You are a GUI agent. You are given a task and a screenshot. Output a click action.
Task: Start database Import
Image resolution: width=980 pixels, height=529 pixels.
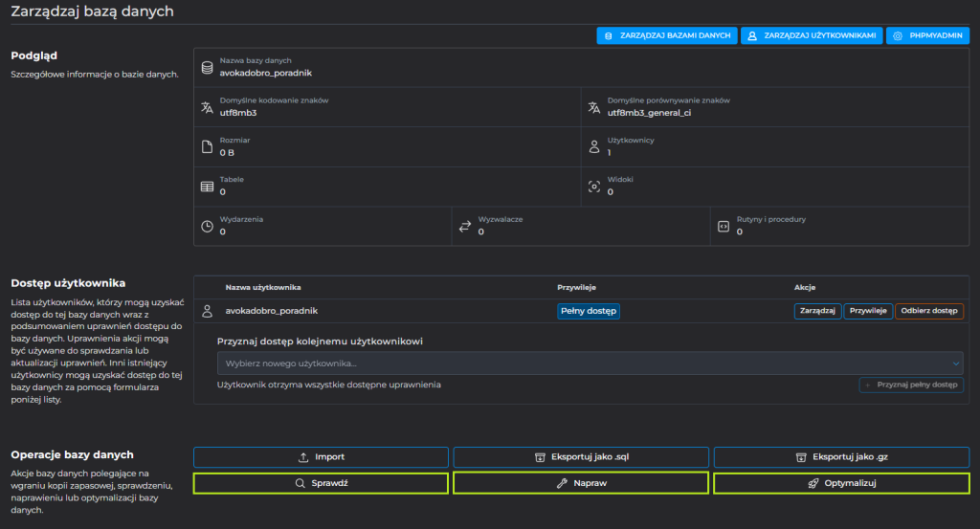pos(321,457)
